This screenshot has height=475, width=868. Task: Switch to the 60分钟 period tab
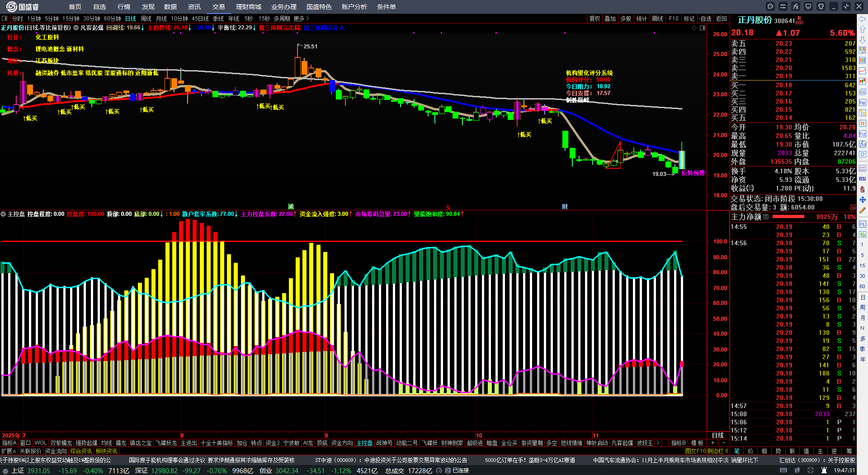click(113, 19)
